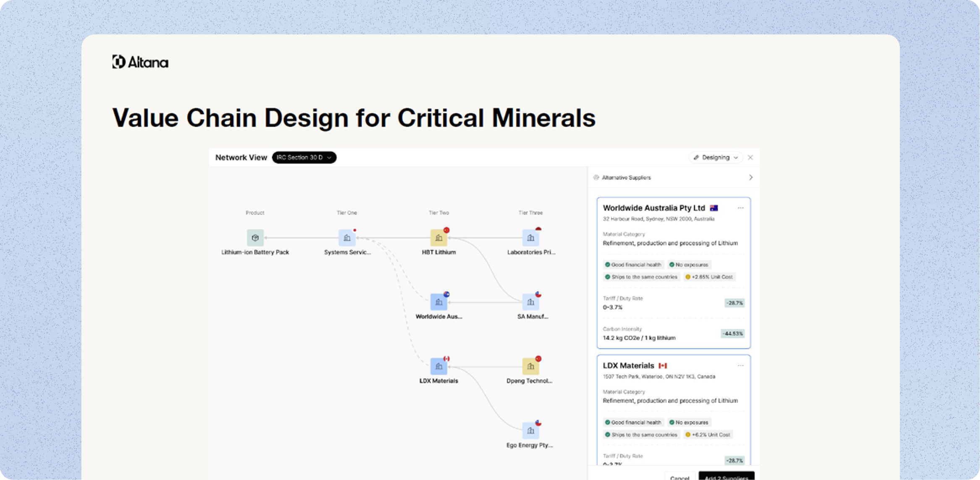Image resolution: width=980 pixels, height=480 pixels.
Task: Select the Dpeng Technology node icon
Action: (531, 367)
